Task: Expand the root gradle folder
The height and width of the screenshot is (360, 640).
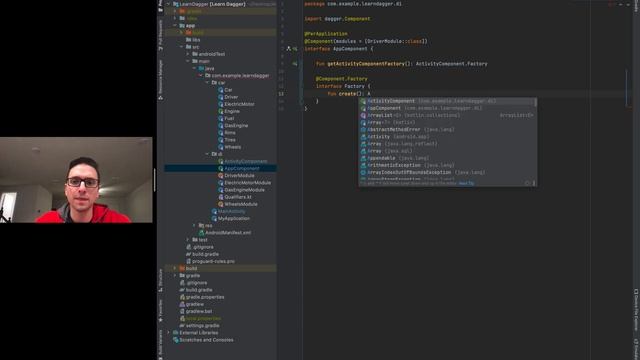Action: 175,276
